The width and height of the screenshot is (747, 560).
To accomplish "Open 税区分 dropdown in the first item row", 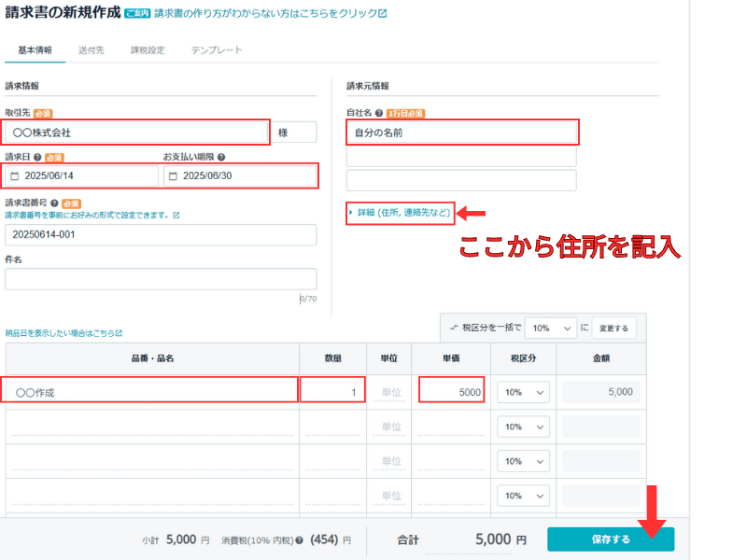I will point(522,392).
